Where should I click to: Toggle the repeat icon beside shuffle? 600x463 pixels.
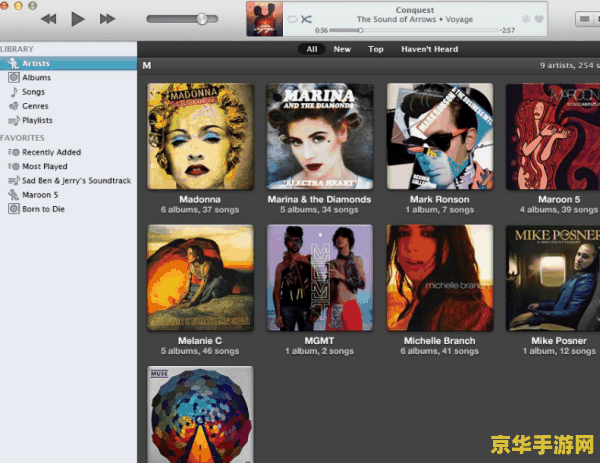coord(292,20)
